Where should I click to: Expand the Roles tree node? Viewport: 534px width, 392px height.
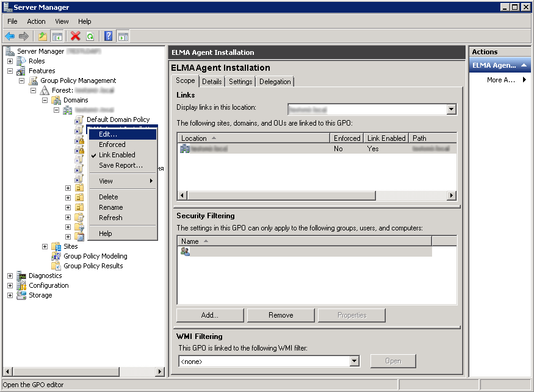[10, 61]
